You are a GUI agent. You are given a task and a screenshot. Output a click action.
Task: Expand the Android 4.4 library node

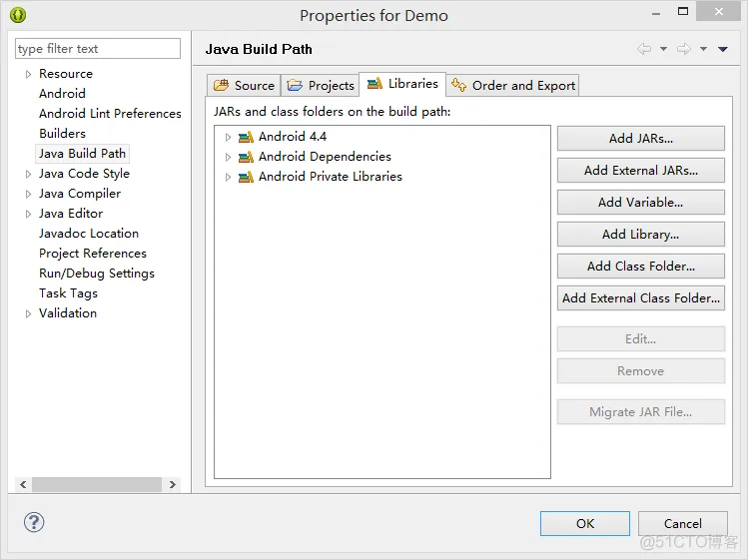[x=228, y=138]
